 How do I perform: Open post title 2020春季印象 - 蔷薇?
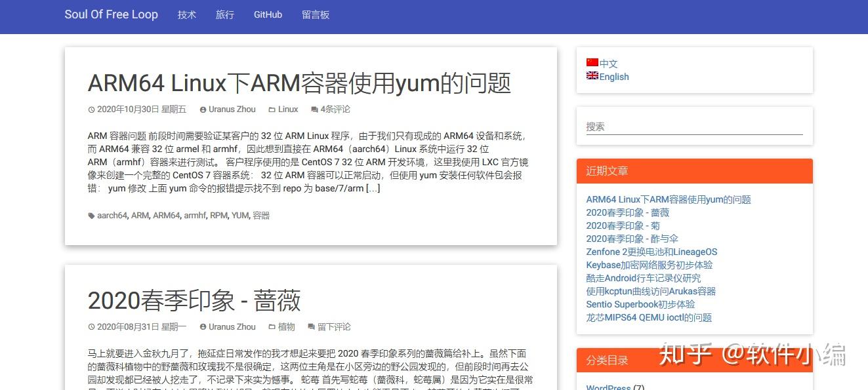(x=194, y=300)
